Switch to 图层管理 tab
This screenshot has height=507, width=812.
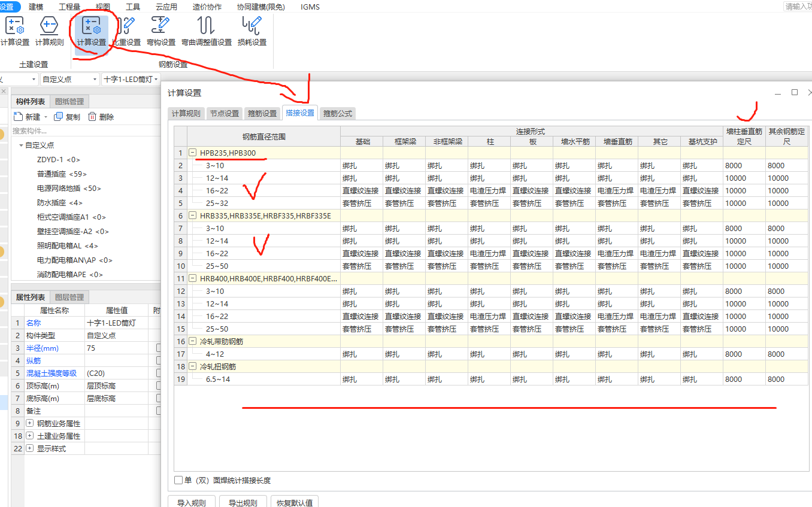69,297
